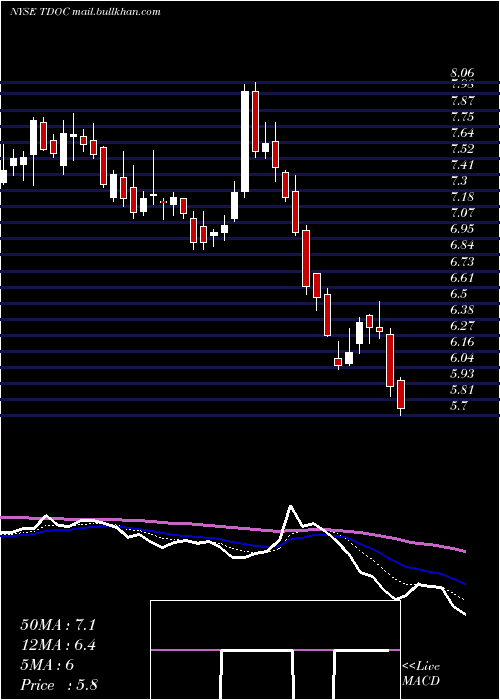Select the 6.04 price axis label
Viewport: 500px width, 700px height.
coord(462,358)
